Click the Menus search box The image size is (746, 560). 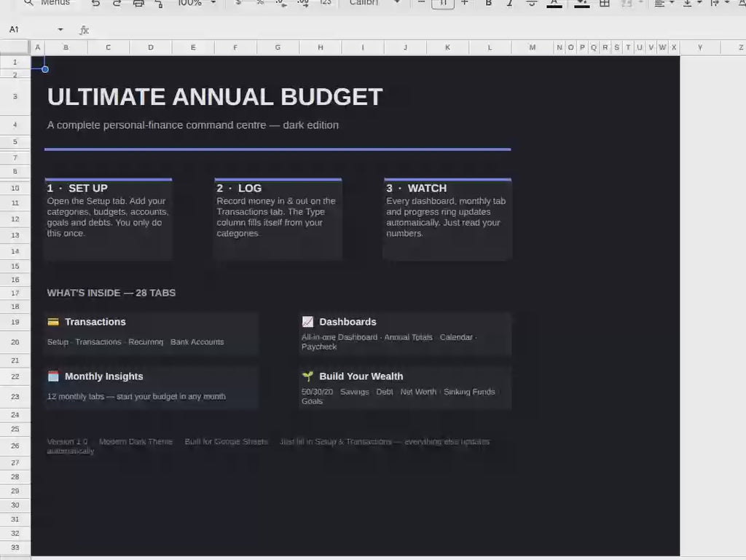point(47,3)
